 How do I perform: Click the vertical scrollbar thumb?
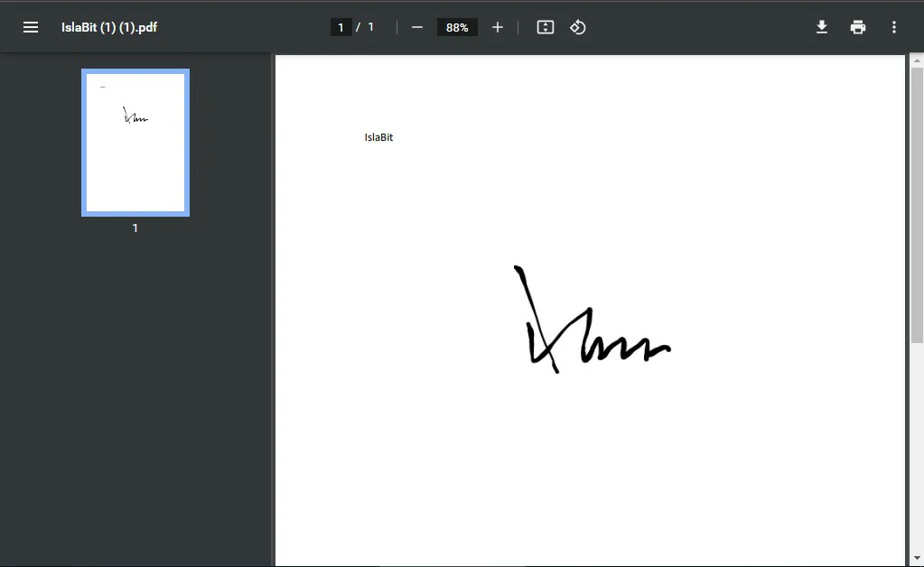pyautogui.click(x=917, y=205)
